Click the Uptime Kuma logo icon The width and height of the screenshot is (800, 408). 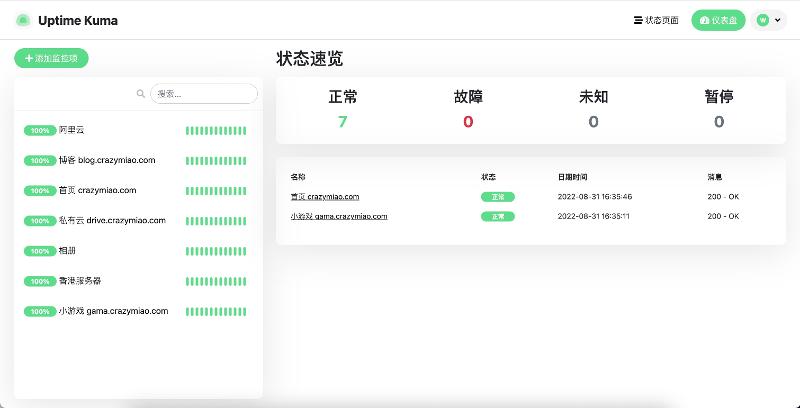click(23, 20)
